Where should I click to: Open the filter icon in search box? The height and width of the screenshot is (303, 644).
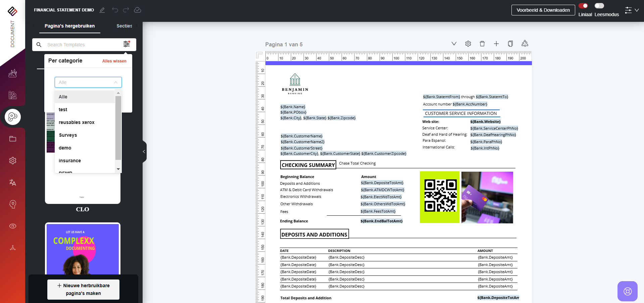point(127,44)
